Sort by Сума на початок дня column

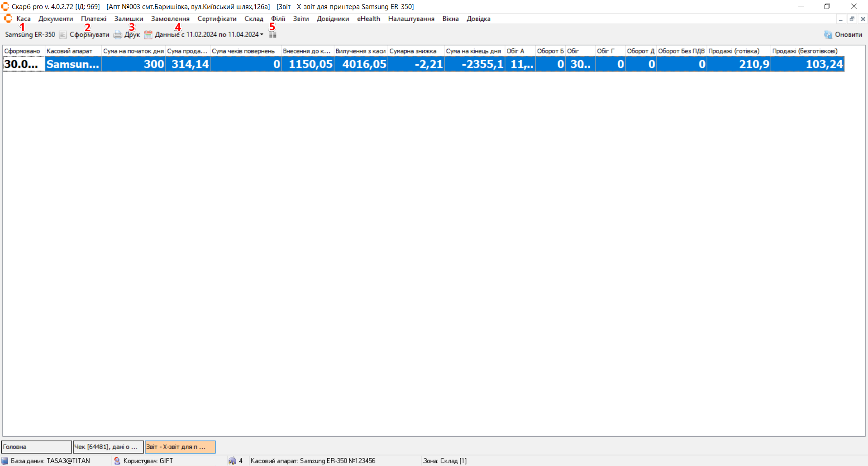(133, 51)
